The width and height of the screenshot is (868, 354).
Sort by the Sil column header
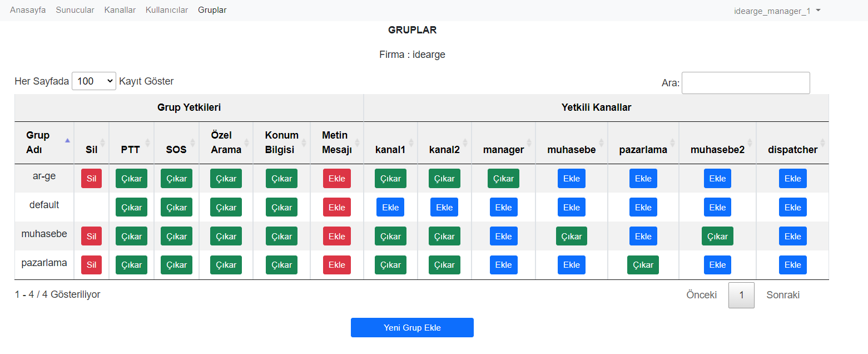(92, 142)
